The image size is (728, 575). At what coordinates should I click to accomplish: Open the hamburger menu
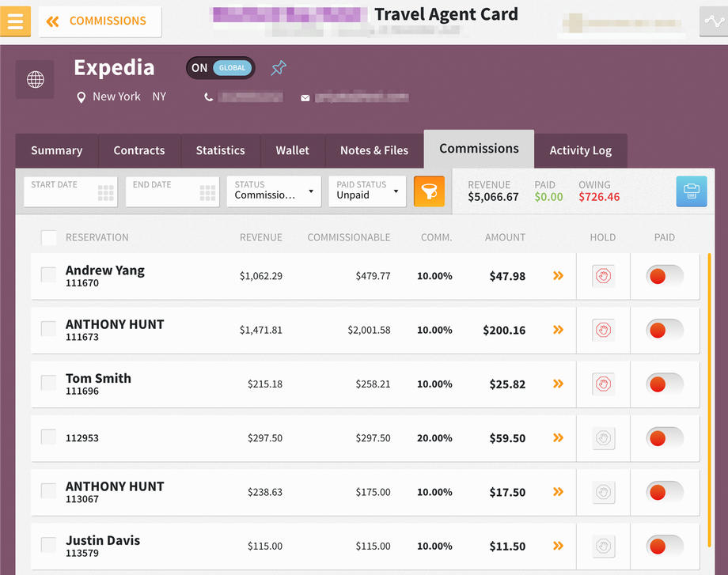[15, 21]
